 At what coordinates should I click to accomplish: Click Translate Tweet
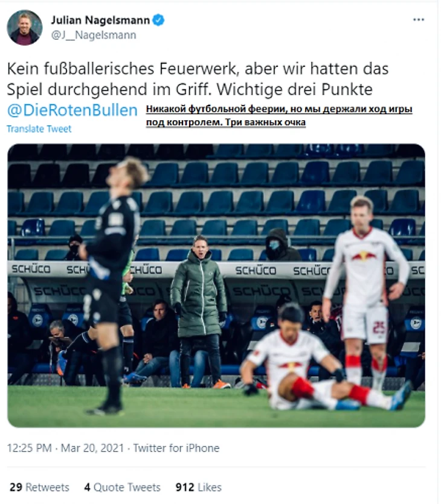39,129
